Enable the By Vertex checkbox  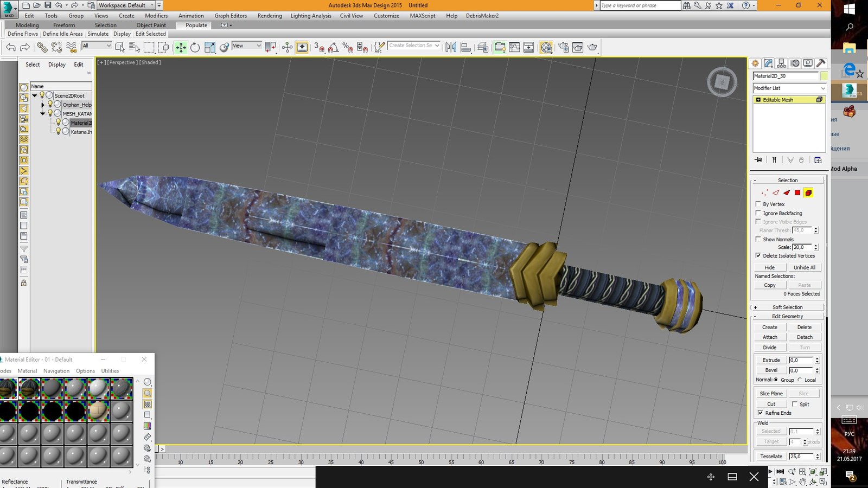[x=758, y=204]
